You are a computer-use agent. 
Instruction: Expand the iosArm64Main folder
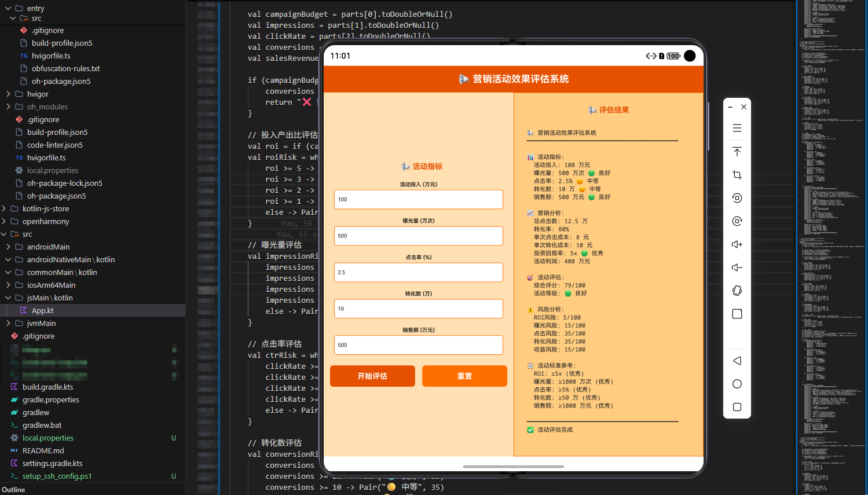click(8, 285)
